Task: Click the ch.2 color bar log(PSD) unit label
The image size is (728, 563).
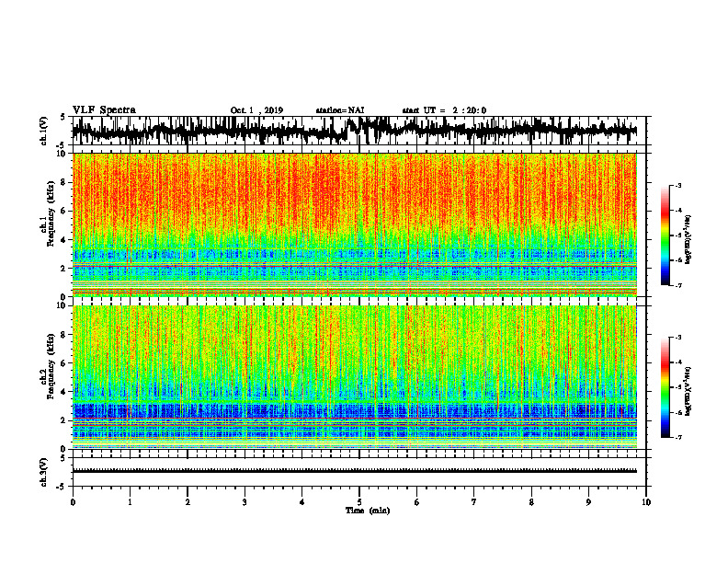Action: pos(688,391)
